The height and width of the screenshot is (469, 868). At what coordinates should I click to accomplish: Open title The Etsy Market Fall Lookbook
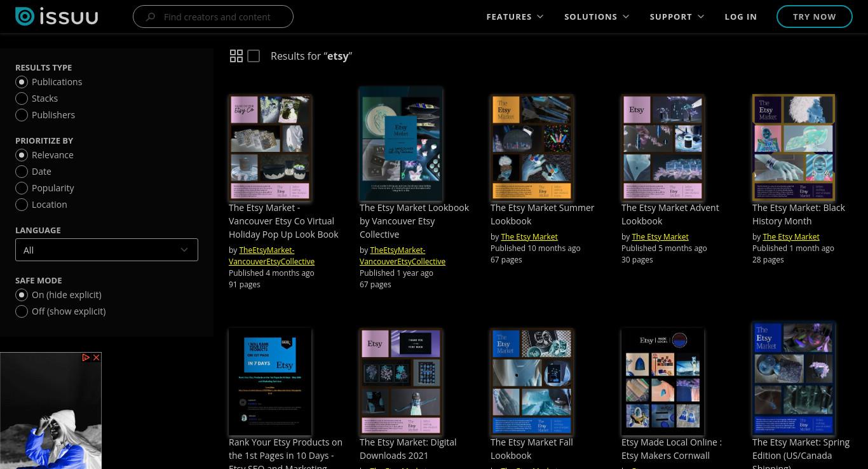532,449
